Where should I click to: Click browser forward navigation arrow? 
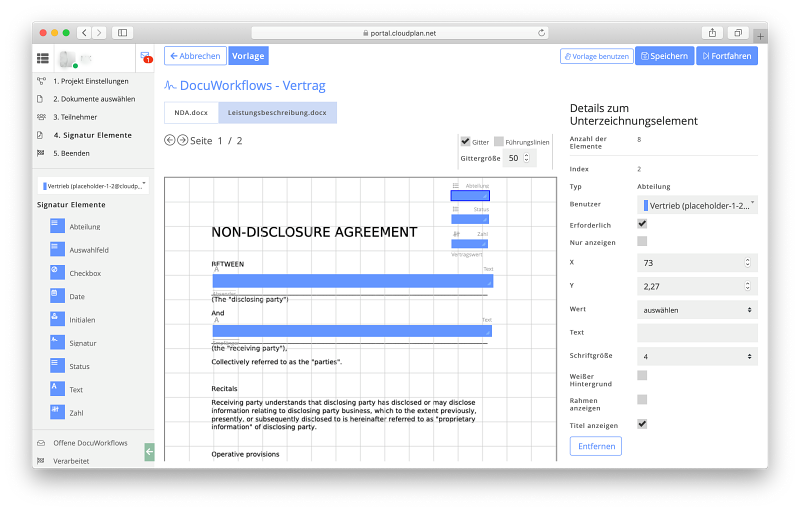99,33
